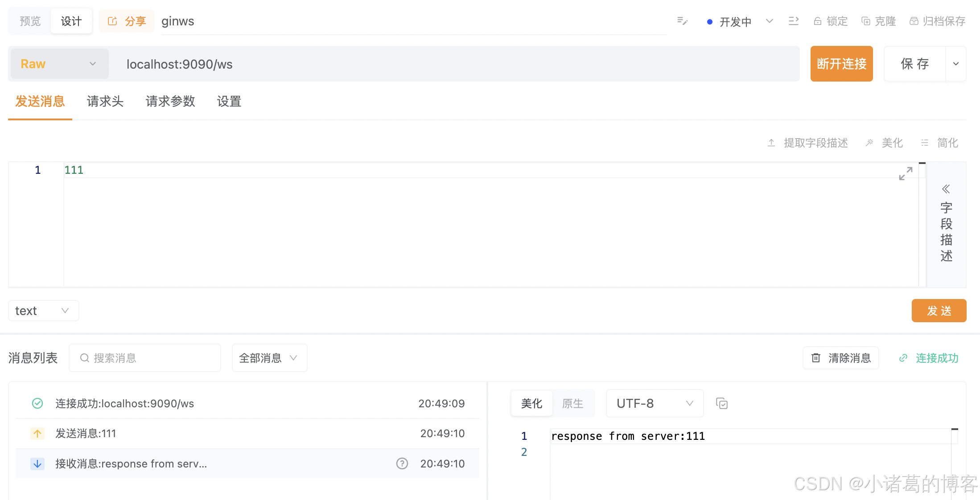Change encoding via the UTF-8 dropdown
980x500 pixels.
pyautogui.click(x=654, y=403)
